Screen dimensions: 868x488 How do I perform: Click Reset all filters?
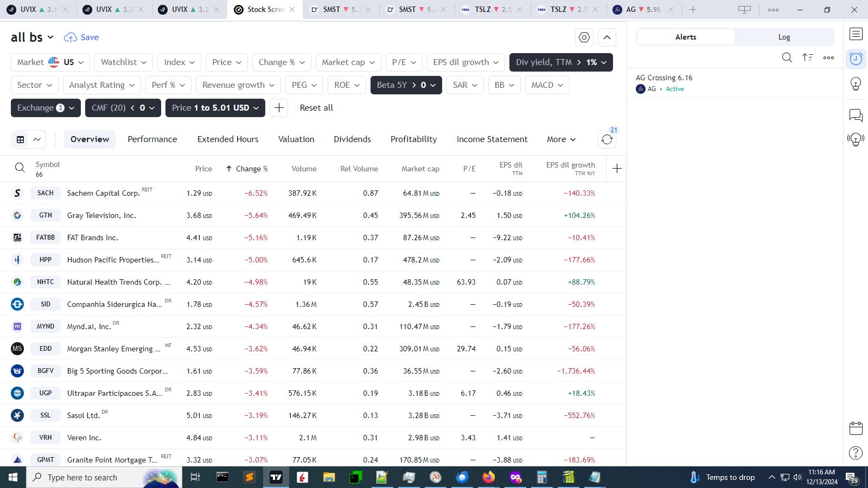point(316,108)
